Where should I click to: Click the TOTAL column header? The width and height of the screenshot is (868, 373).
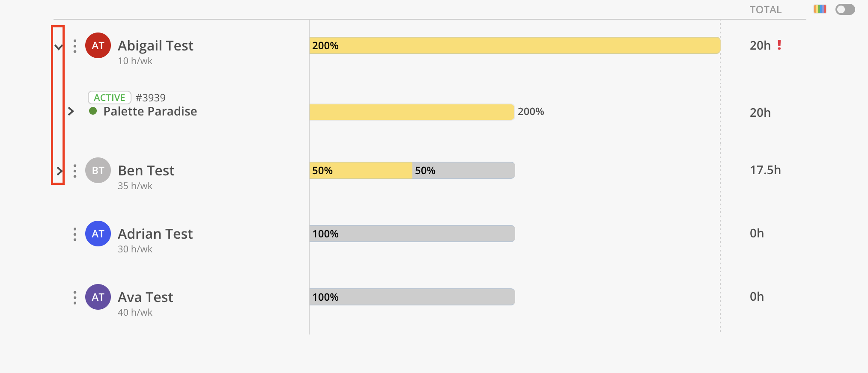coord(765,9)
